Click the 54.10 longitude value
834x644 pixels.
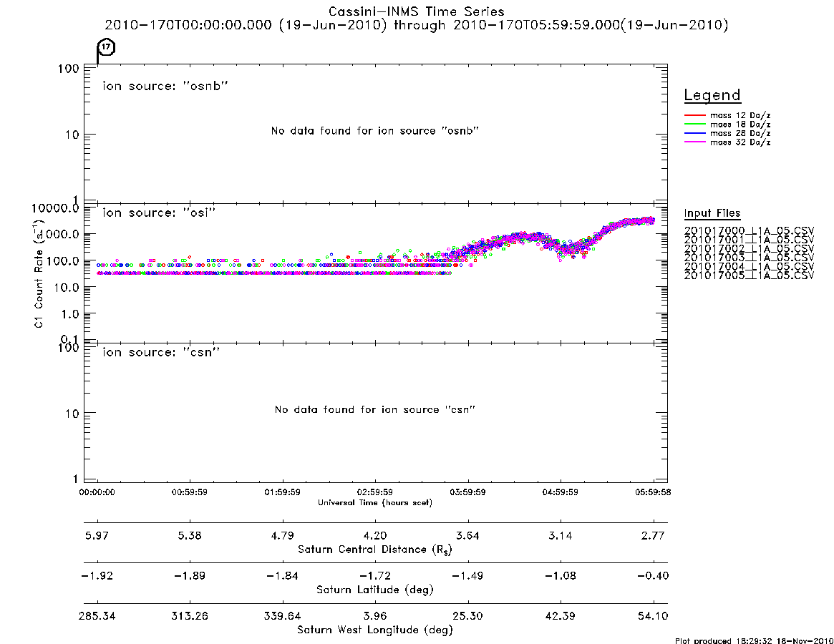pos(653,616)
